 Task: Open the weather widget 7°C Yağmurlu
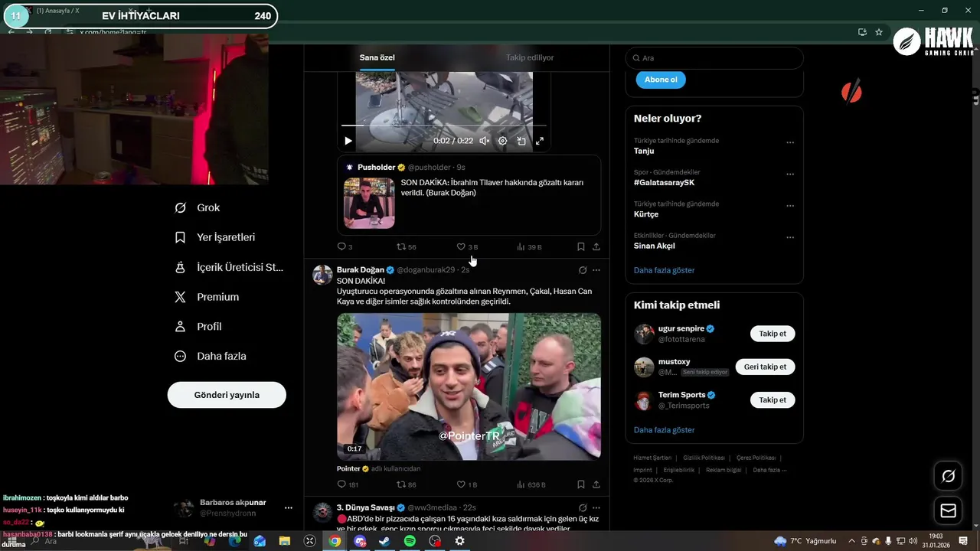click(x=805, y=541)
